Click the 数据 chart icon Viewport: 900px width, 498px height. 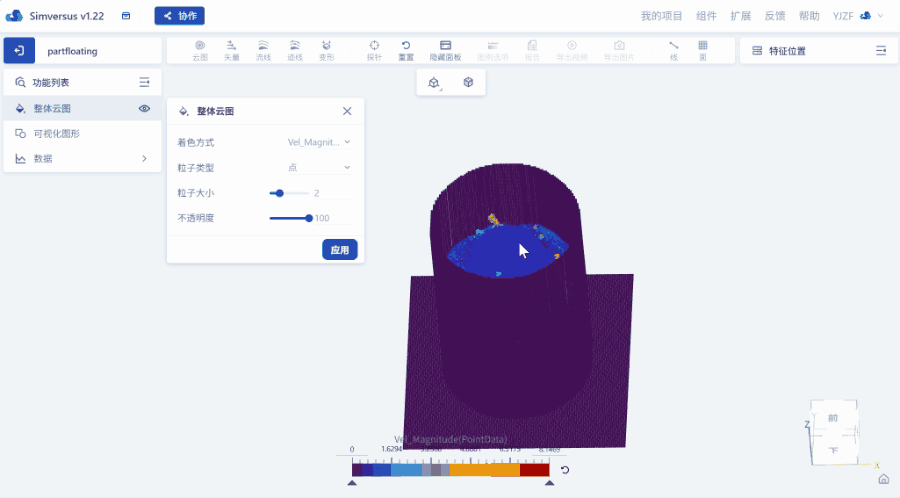[21, 159]
